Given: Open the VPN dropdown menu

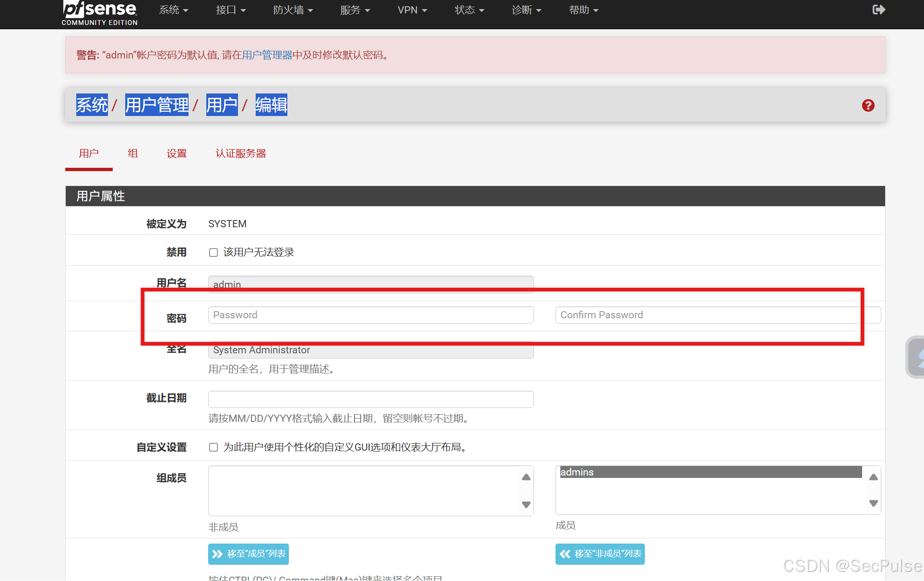Looking at the screenshot, I should click(412, 10).
